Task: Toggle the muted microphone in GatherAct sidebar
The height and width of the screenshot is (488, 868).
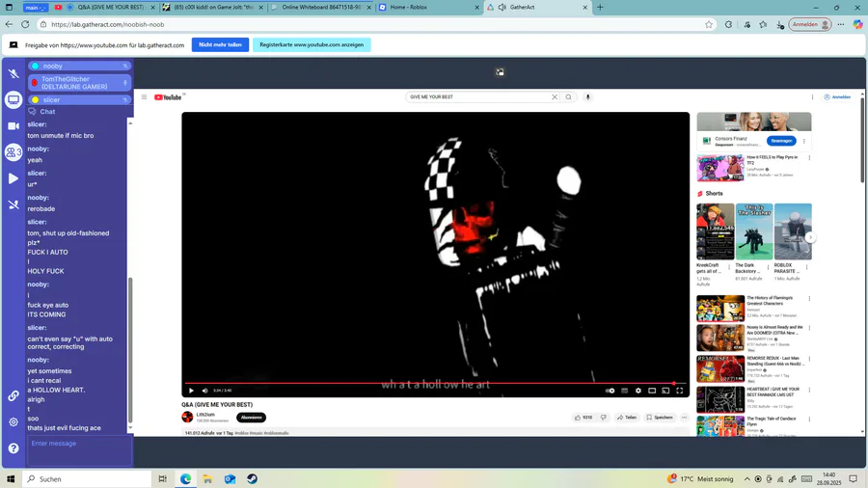Action: (x=14, y=73)
